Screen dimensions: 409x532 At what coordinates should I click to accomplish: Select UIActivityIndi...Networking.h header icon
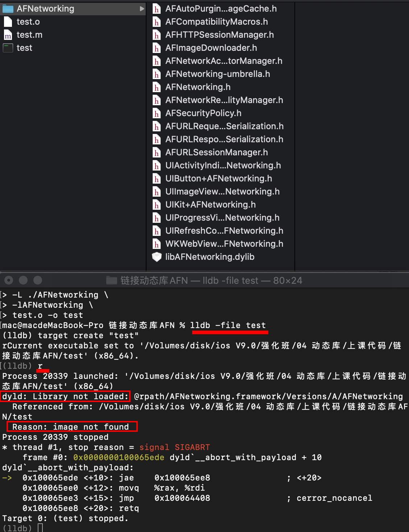(x=157, y=165)
